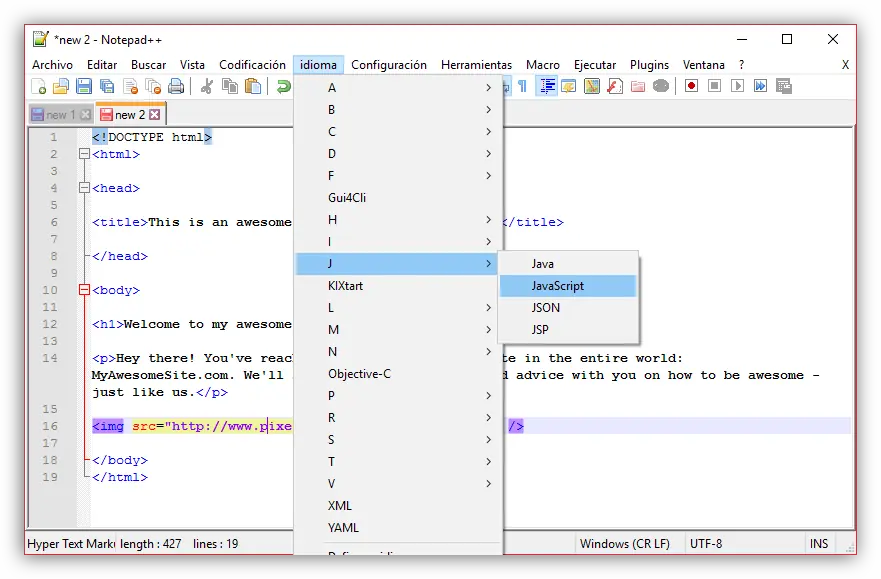This screenshot has width=881, height=579.
Task: Choose KIXtart language
Action: (345, 285)
